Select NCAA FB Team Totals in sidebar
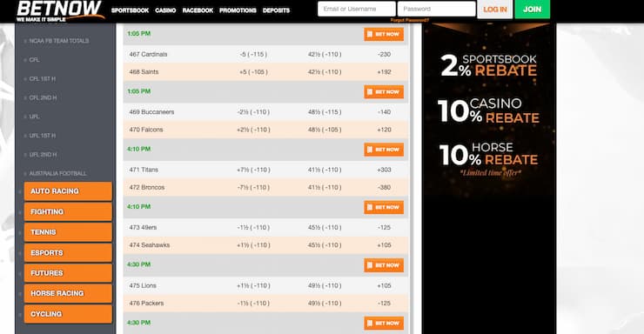The image size is (644, 334). point(58,41)
